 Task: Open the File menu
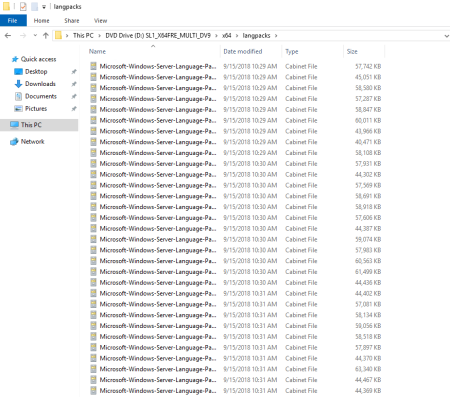pyautogui.click(x=13, y=21)
